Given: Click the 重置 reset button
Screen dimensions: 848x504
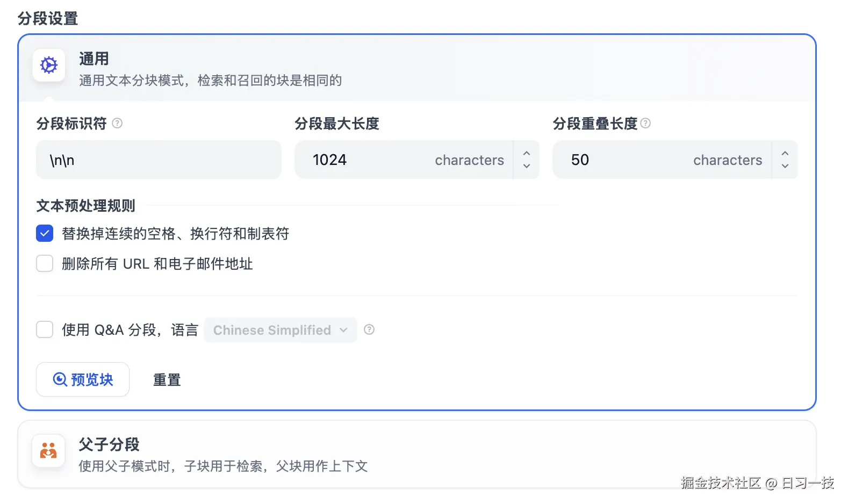Looking at the screenshot, I should click(x=167, y=380).
